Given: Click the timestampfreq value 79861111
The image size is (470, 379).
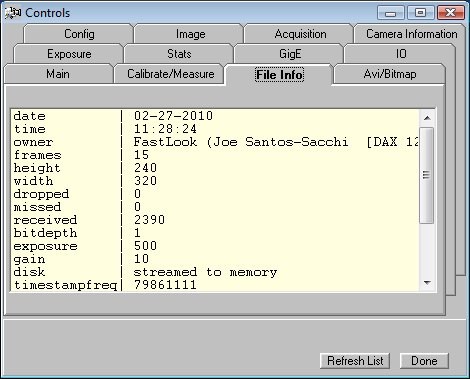Looking at the screenshot, I should pyautogui.click(x=165, y=285).
